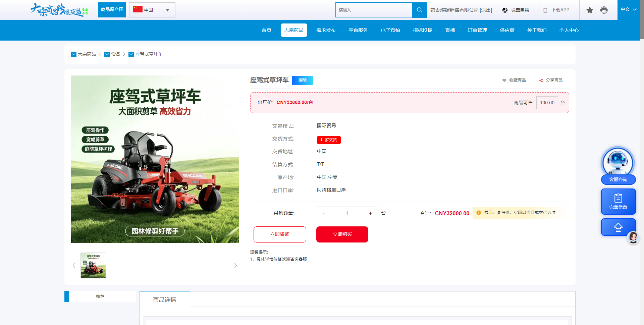Show the previous thumbnail with left arrow
This screenshot has height=325, width=644.
(x=74, y=265)
